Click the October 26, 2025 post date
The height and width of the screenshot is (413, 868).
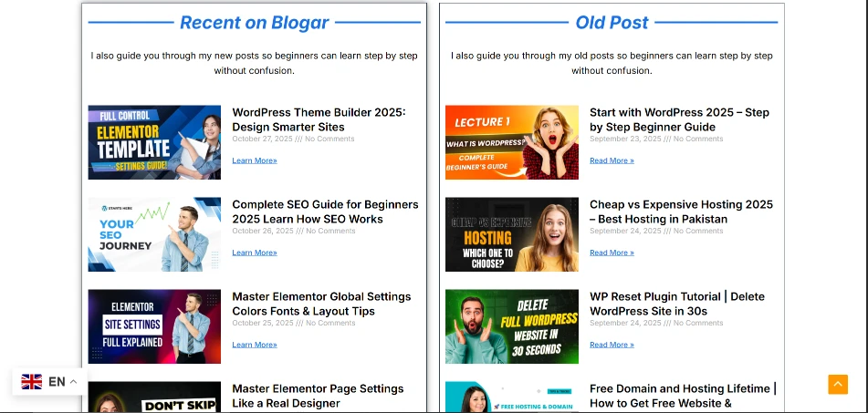click(262, 231)
